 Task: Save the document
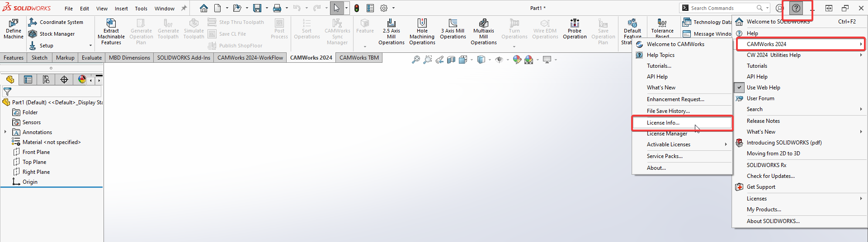[x=257, y=8]
